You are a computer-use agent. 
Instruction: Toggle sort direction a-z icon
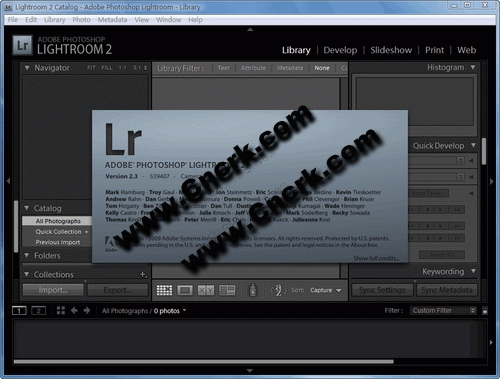pos(278,290)
